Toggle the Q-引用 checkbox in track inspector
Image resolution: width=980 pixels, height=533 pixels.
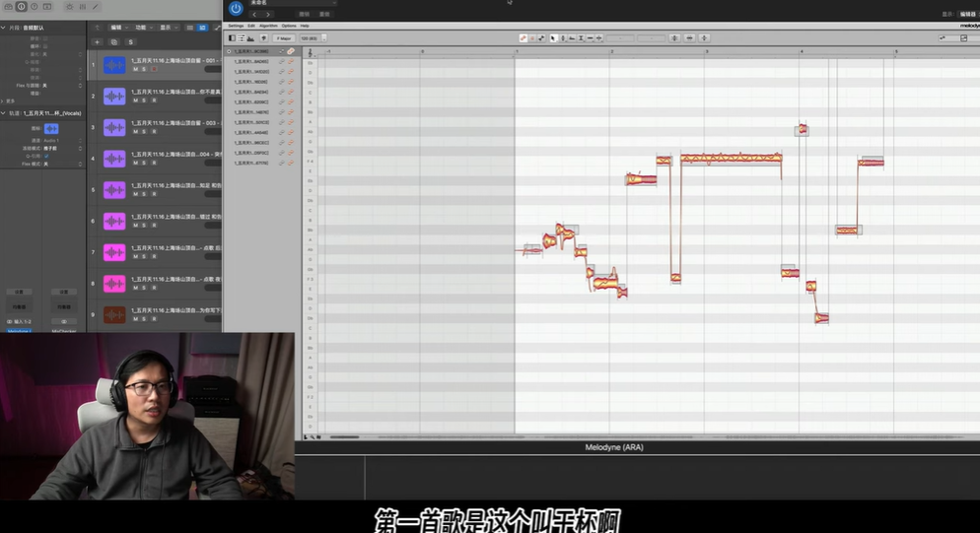(x=46, y=155)
